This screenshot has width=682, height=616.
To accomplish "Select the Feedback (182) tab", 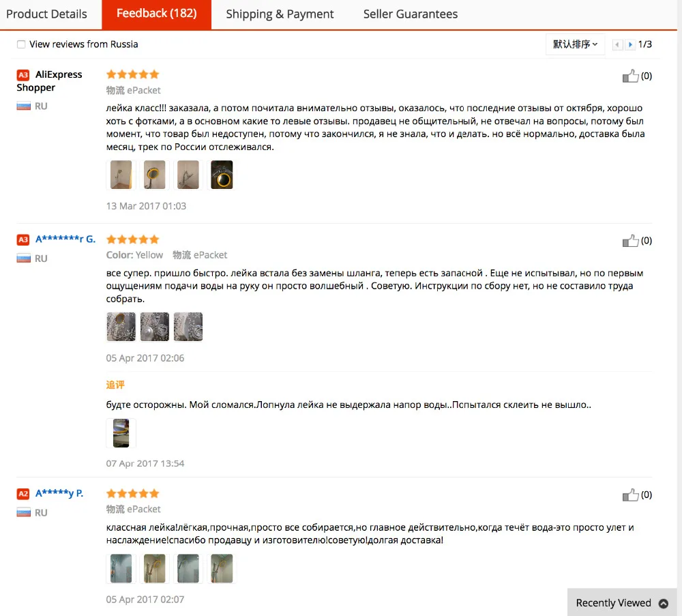I will (x=157, y=14).
